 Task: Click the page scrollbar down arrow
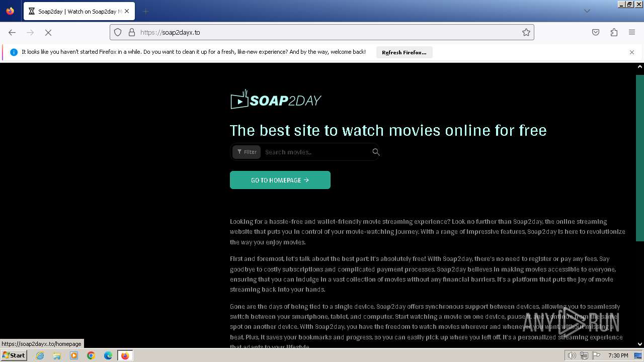[640, 344]
